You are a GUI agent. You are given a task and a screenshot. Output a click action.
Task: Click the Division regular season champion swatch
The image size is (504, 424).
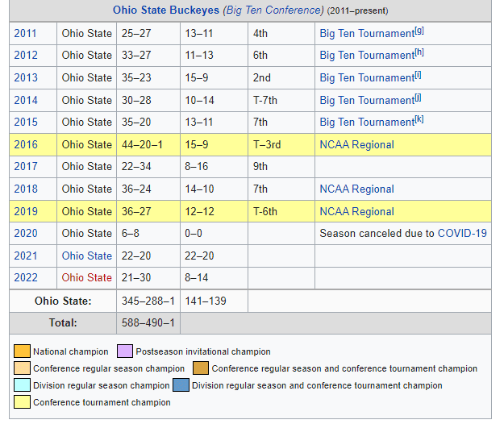click(x=23, y=385)
